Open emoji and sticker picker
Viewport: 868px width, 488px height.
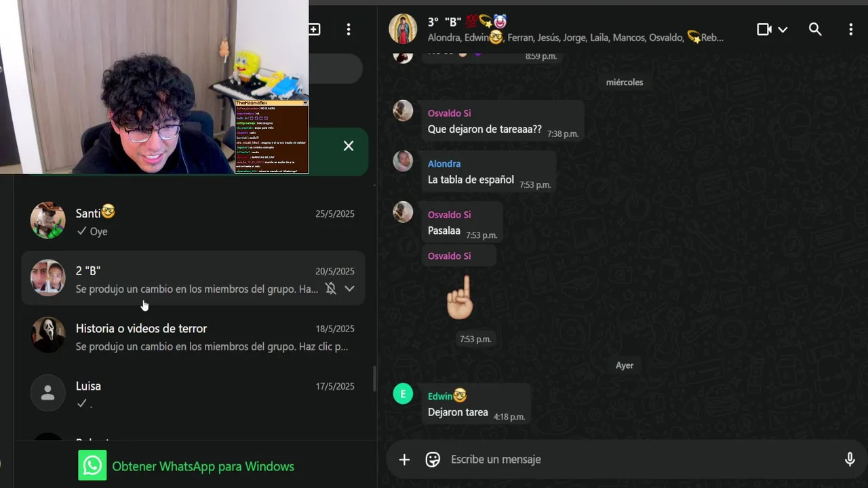click(433, 460)
